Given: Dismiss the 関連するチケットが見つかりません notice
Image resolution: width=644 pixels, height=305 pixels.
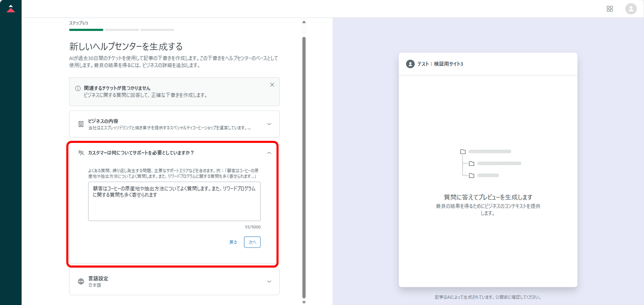Looking at the screenshot, I should 272,85.
